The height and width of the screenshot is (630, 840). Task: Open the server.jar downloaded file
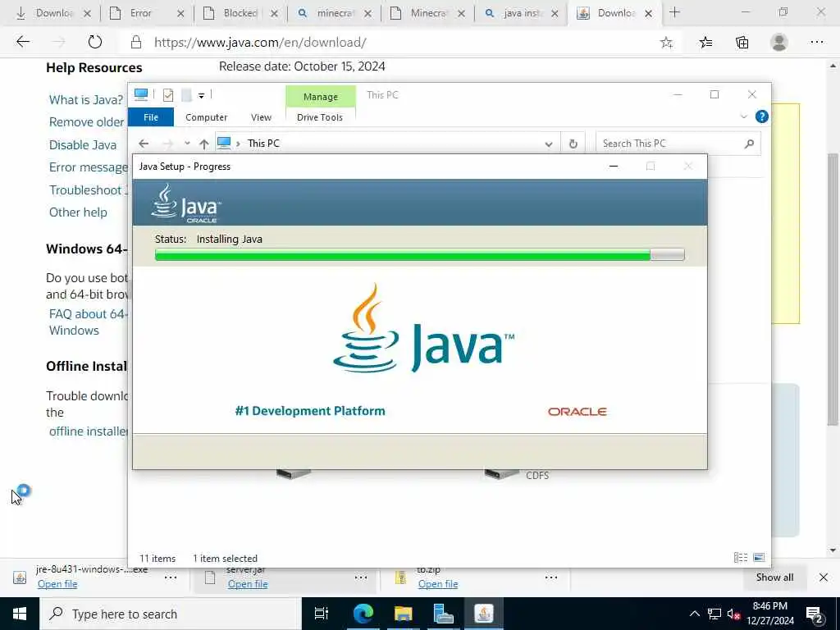[x=248, y=584]
